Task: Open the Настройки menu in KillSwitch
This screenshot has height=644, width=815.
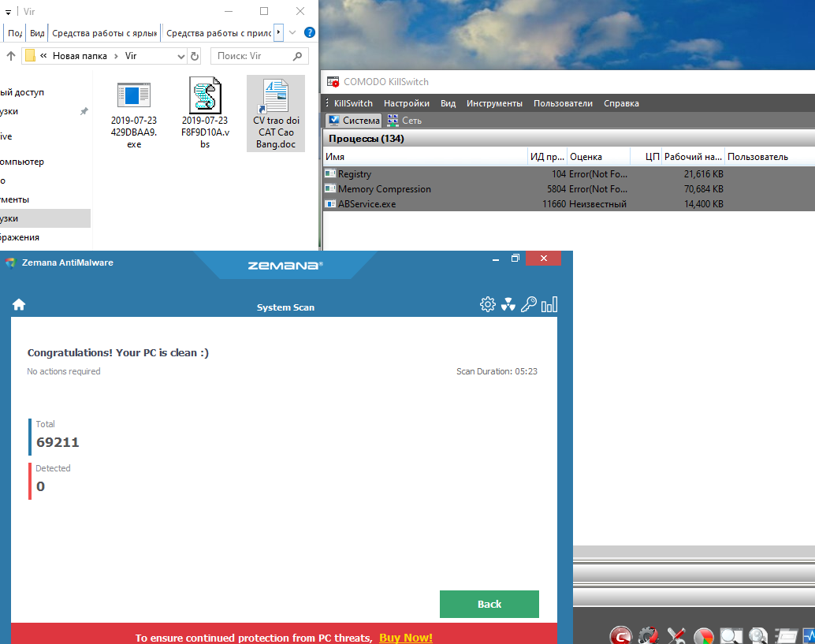Action: (407, 103)
